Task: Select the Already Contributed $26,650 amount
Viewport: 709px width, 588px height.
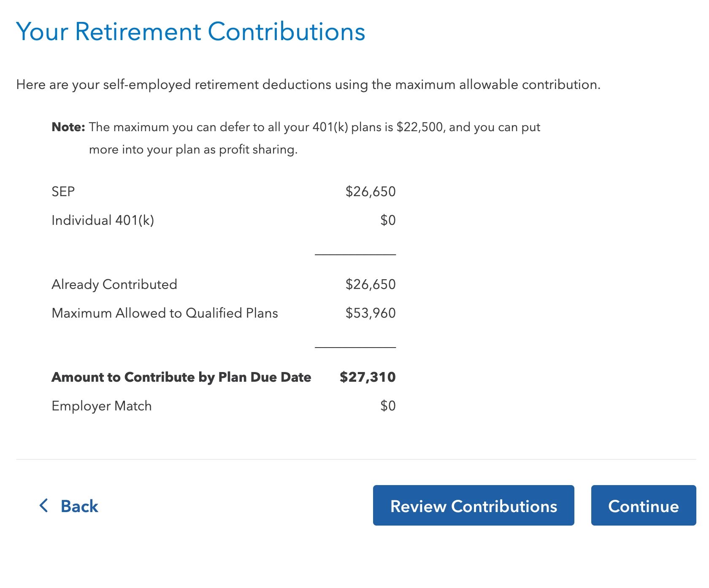Action: pos(371,284)
